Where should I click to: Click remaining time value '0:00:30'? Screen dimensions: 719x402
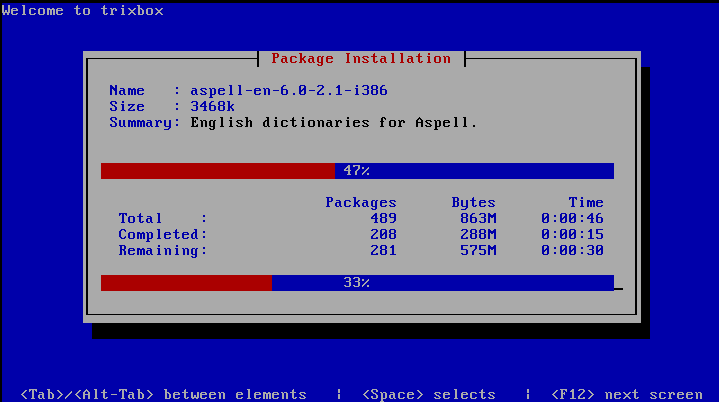[x=572, y=250]
